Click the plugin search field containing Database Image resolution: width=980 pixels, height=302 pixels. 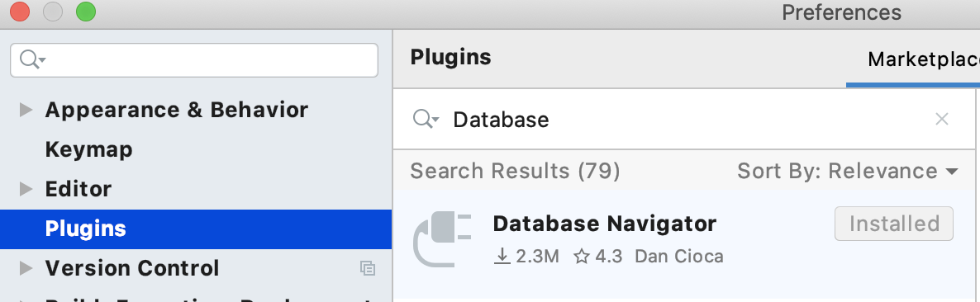pyautogui.click(x=683, y=119)
